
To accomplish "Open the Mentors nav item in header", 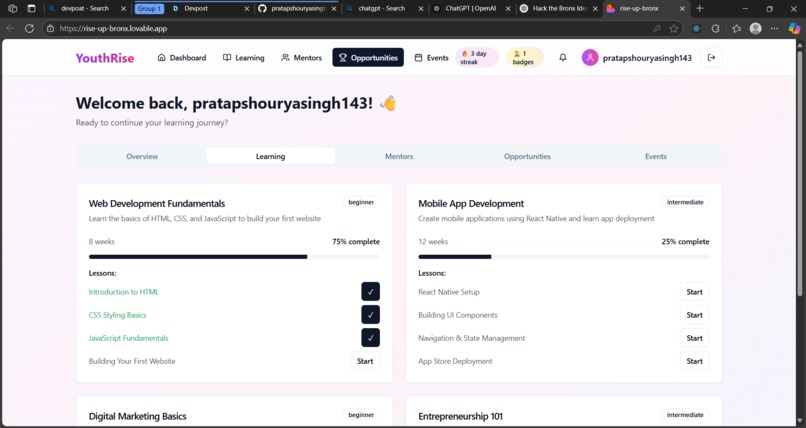I will (301, 58).
